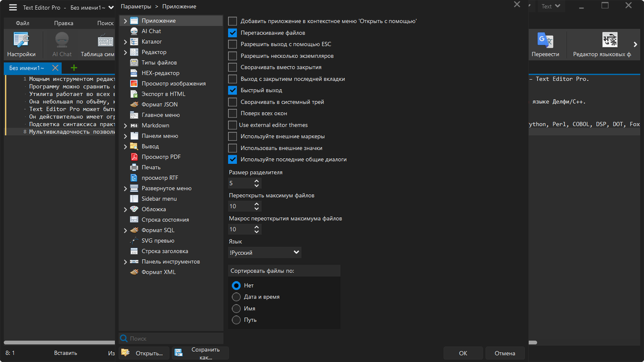This screenshot has height=362, width=644.
Task: Close the Без имени1~ tab
Action: click(55, 68)
